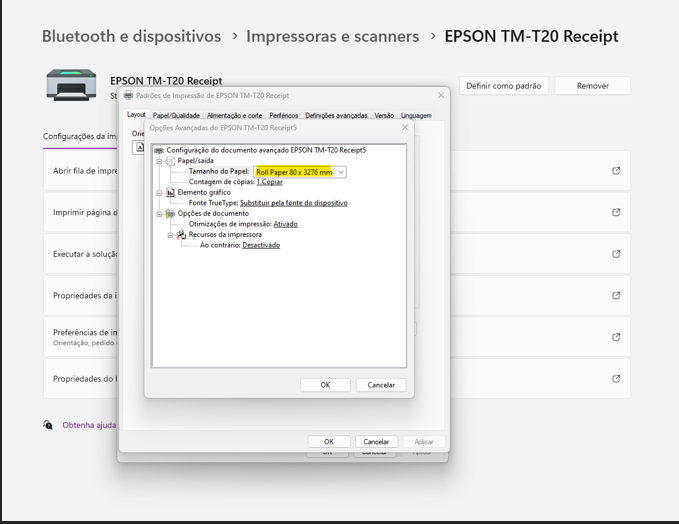Viewport: 679px width, 524px height.
Task: Click the Opções de documento icon
Action: 170,213
